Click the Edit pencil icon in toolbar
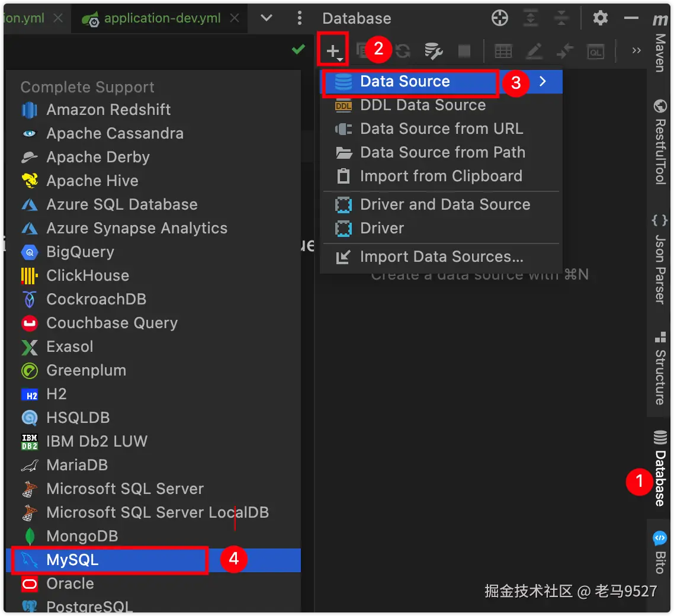This screenshot has height=616, width=674. pyautogui.click(x=534, y=51)
